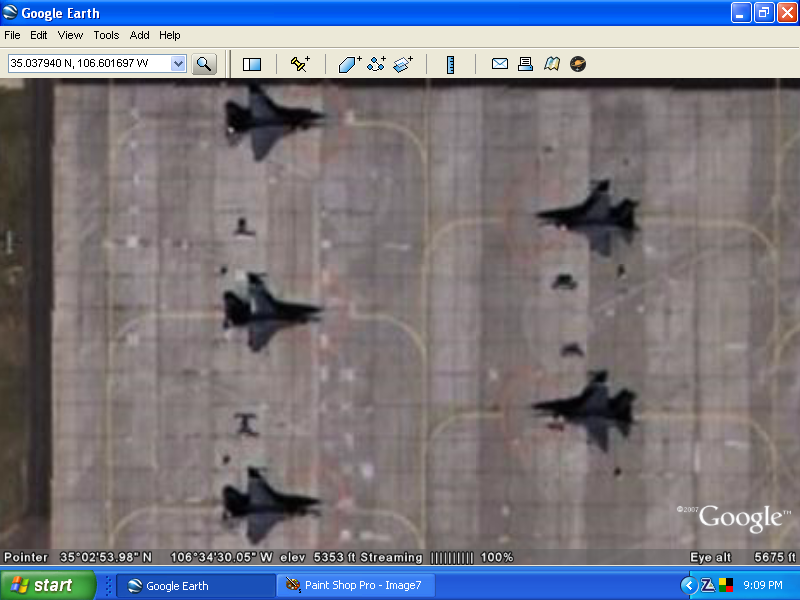This screenshot has width=800, height=600.
Task: Open view in Google Maps icon
Action: pyautogui.click(x=552, y=64)
